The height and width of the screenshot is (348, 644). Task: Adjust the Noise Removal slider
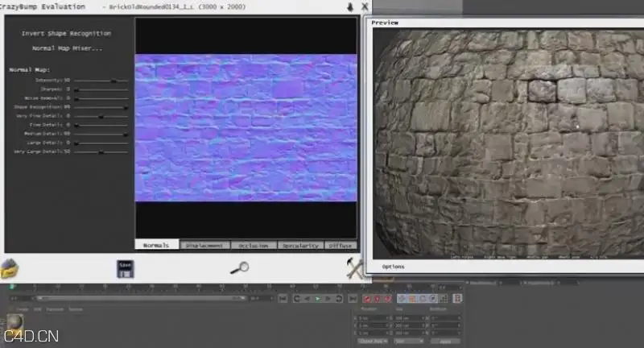[x=101, y=98]
